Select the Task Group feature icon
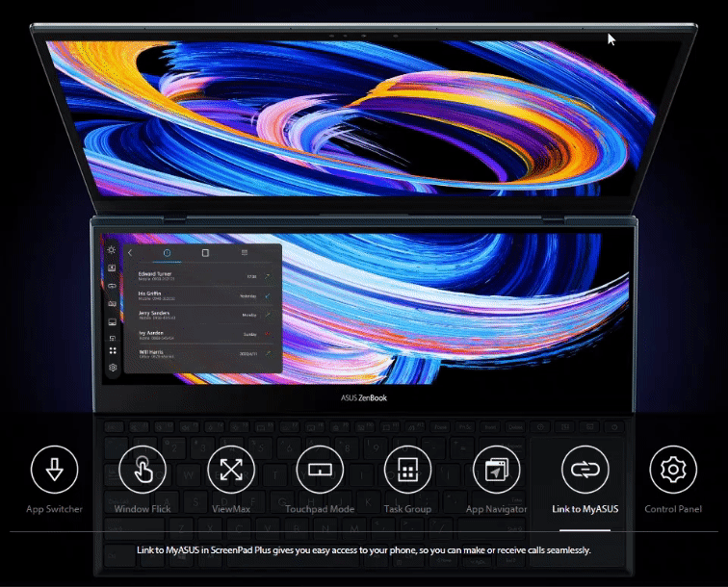 [x=407, y=470]
